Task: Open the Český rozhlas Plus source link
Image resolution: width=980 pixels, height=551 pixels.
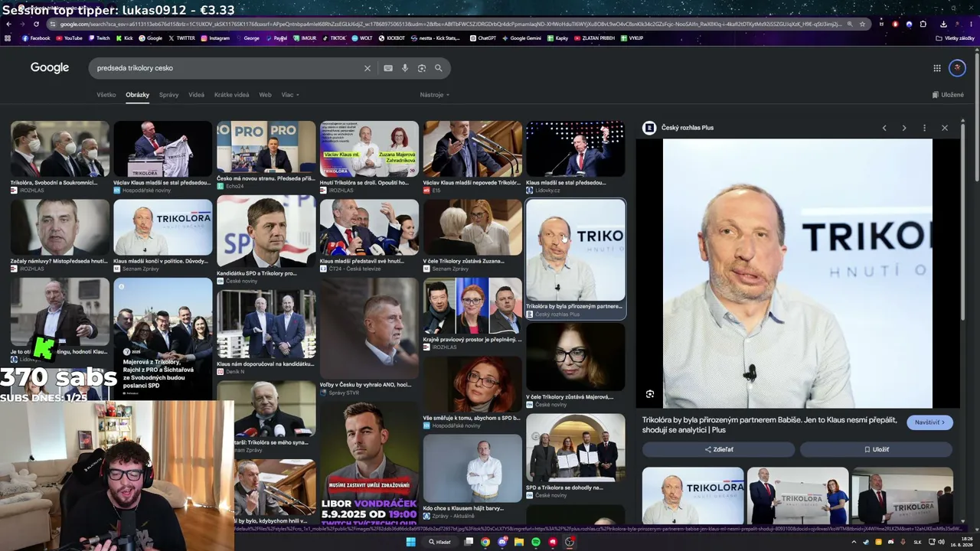Action: [688, 128]
